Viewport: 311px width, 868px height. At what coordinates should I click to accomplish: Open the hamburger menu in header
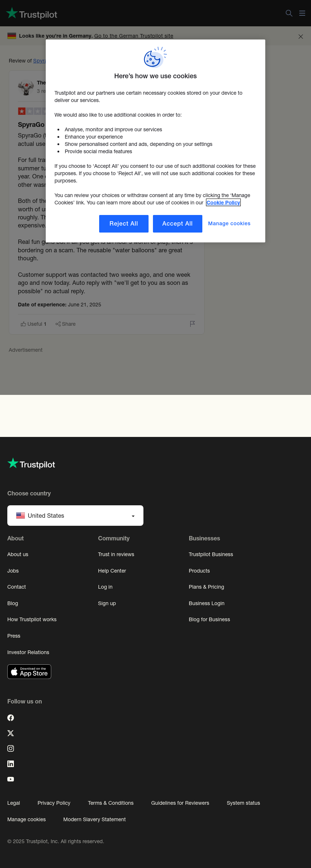pos(302,13)
